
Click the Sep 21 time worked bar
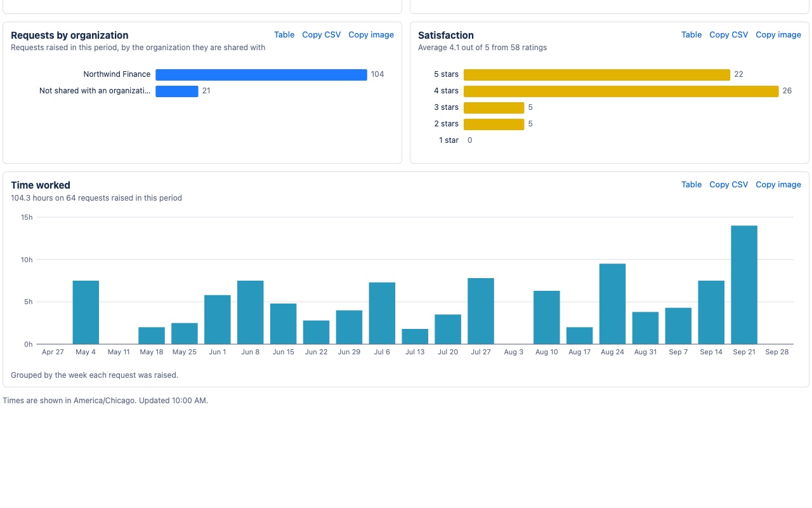point(744,284)
